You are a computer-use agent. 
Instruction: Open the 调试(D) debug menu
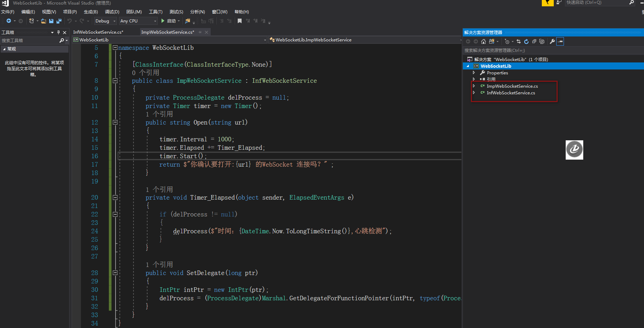pos(112,12)
